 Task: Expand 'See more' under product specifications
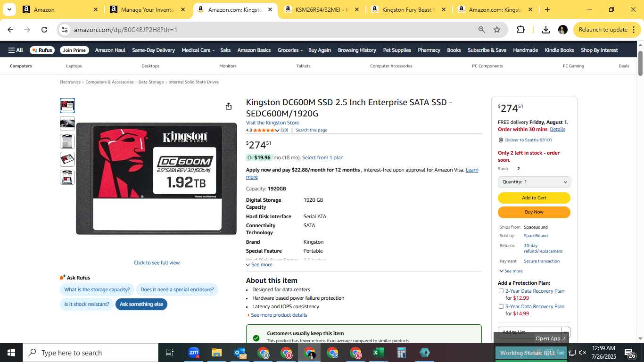pos(259,264)
